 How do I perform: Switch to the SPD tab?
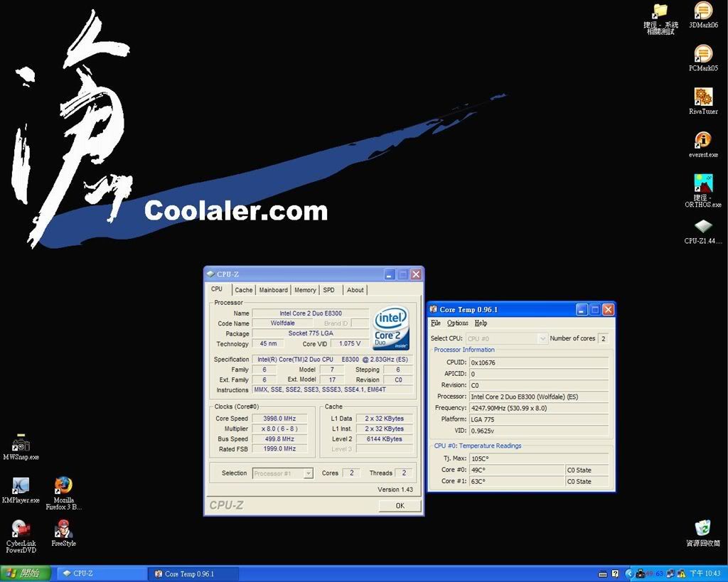pos(328,290)
